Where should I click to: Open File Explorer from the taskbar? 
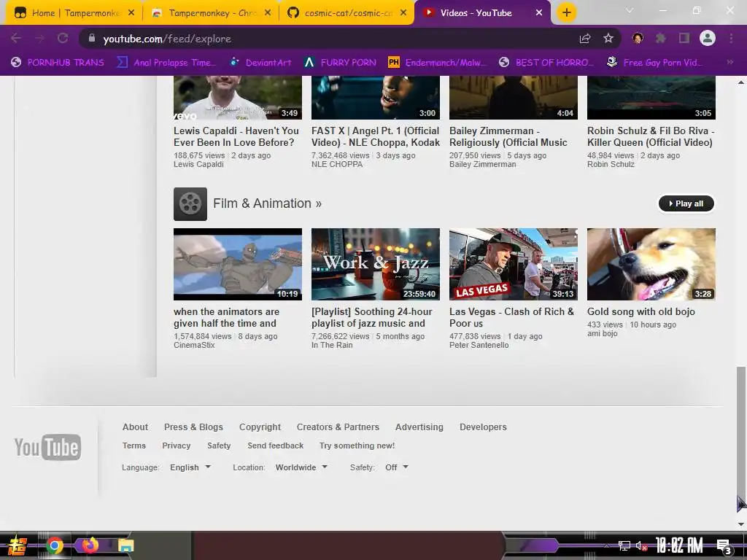125,545
